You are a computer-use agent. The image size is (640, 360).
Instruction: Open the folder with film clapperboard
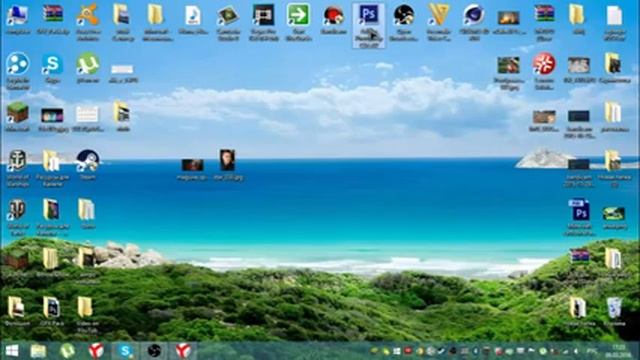pyautogui.click(x=122, y=117)
